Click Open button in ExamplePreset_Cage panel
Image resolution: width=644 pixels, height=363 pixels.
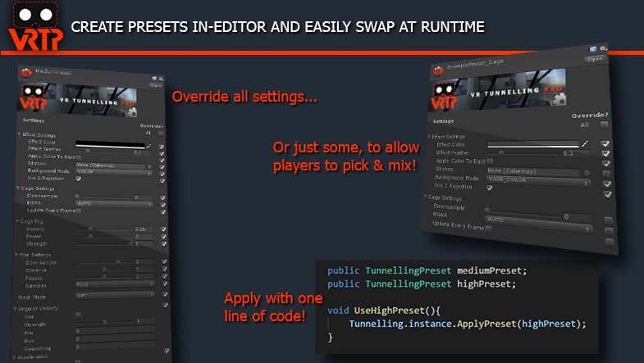(595, 60)
